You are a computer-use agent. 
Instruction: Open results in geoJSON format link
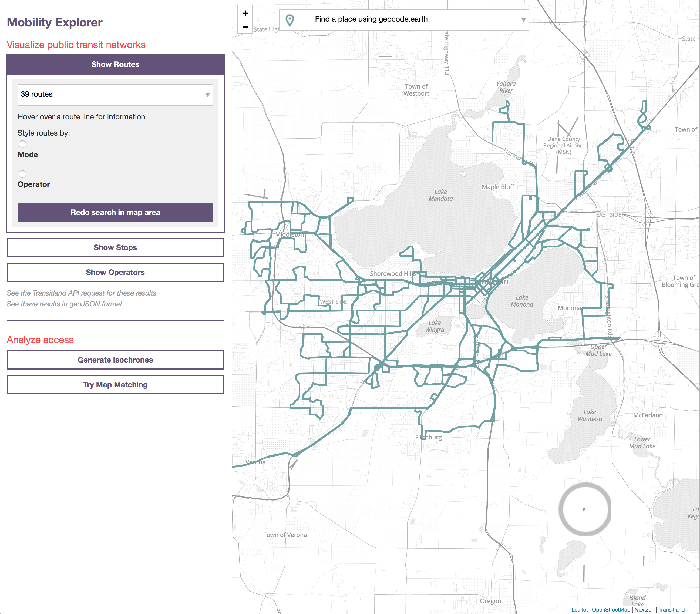(x=64, y=304)
